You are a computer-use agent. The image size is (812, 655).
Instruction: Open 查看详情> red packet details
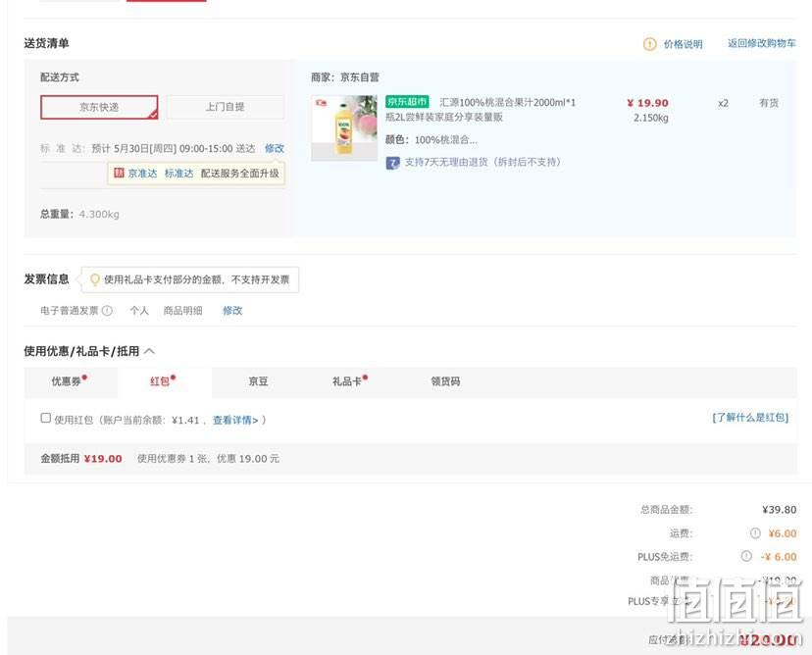coord(235,420)
